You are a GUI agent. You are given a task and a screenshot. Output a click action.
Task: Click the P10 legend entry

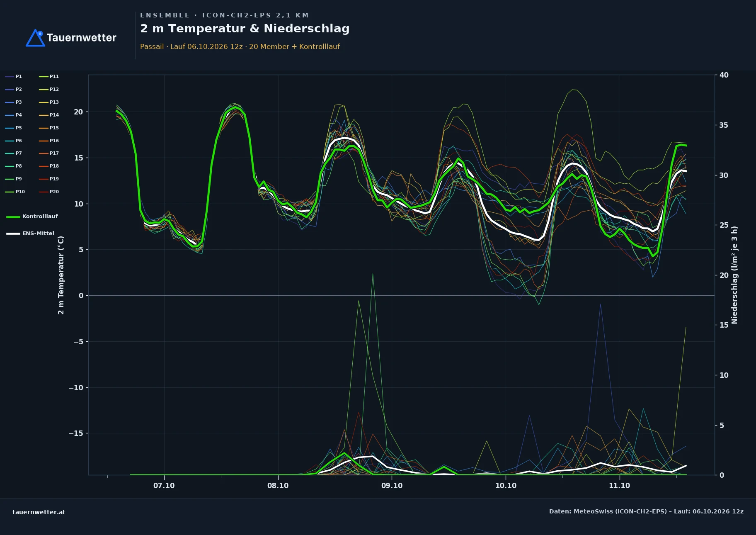15,192
